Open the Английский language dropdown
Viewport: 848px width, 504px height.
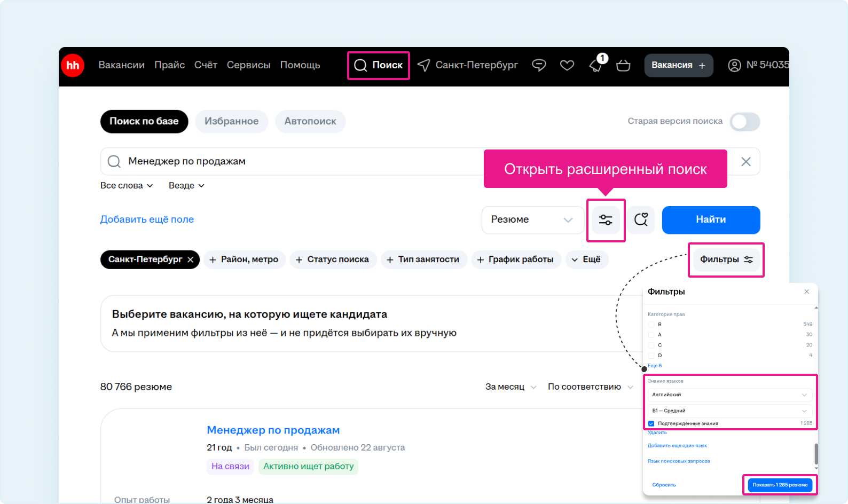tap(729, 395)
